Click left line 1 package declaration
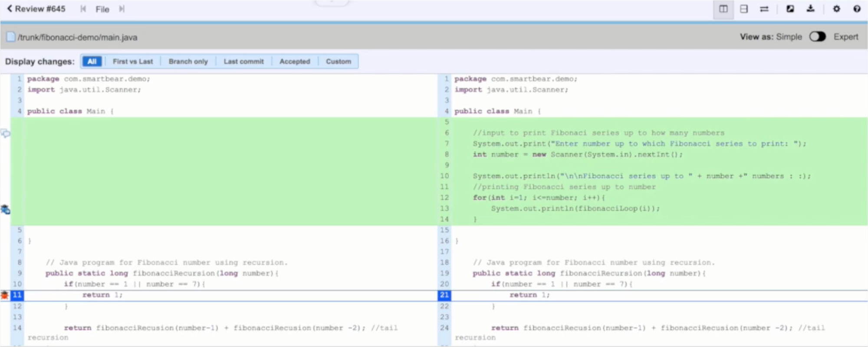The height and width of the screenshot is (347, 868). (x=89, y=79)
